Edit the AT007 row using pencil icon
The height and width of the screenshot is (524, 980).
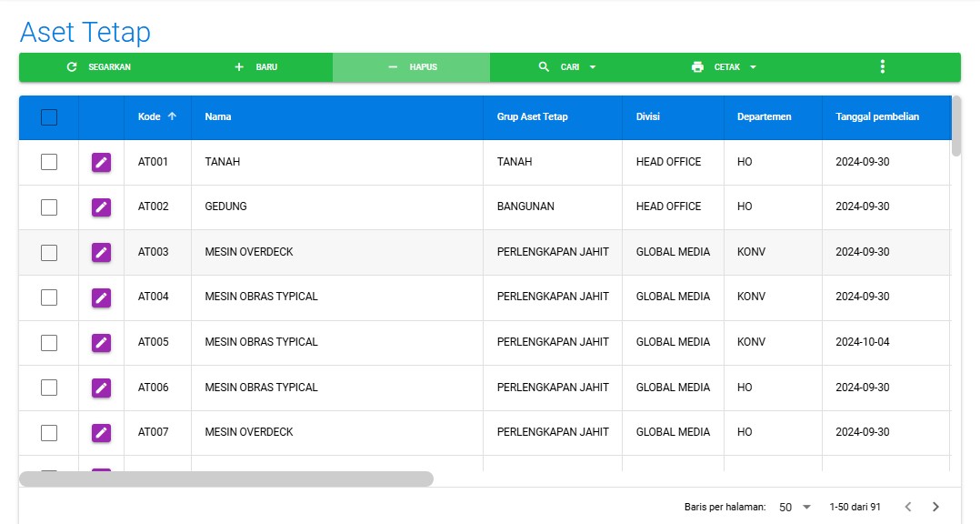(x=101, y=432)
